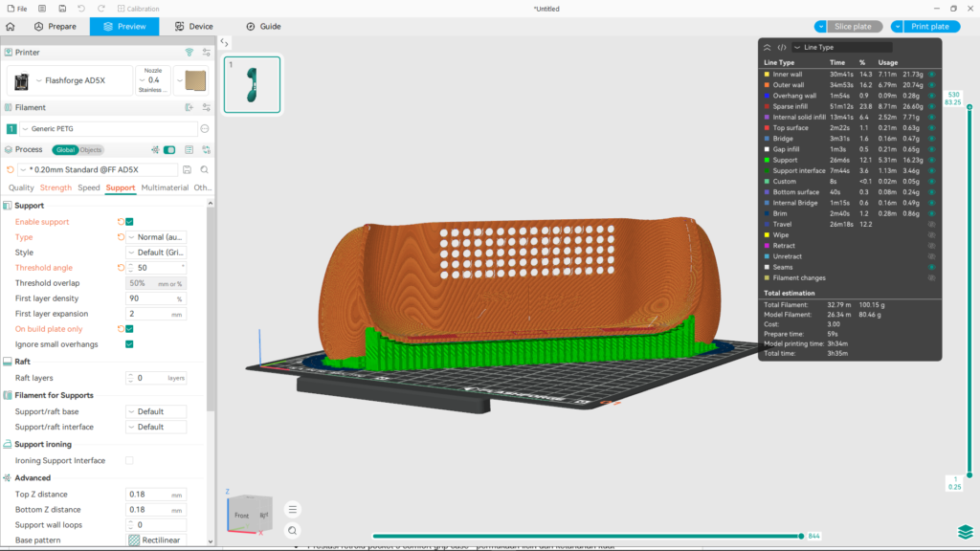Show Travel lines in legend
This screenshot has width=980, height=551.
pyautogui.click(x=931, y=224)
